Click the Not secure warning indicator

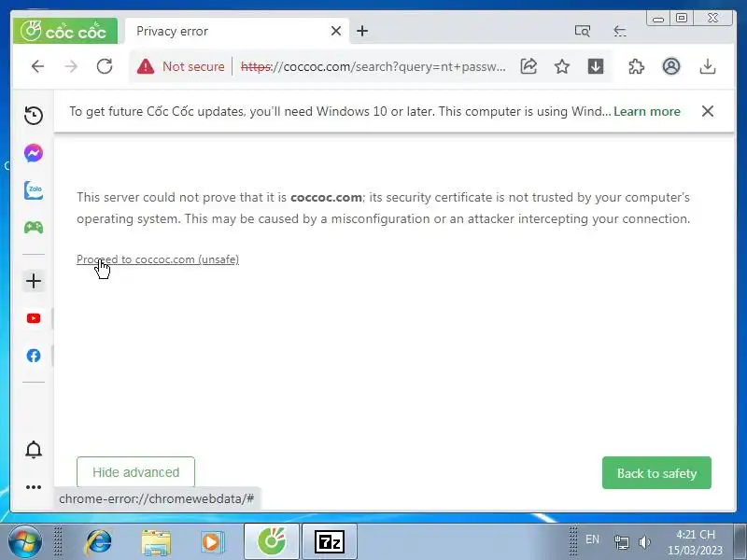pos(180,66)
